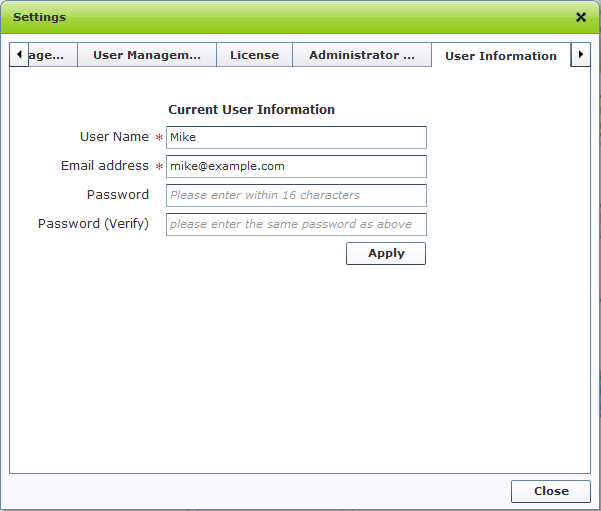Open the Administrator tab
The image size is (601, 511).
(362, 55)
